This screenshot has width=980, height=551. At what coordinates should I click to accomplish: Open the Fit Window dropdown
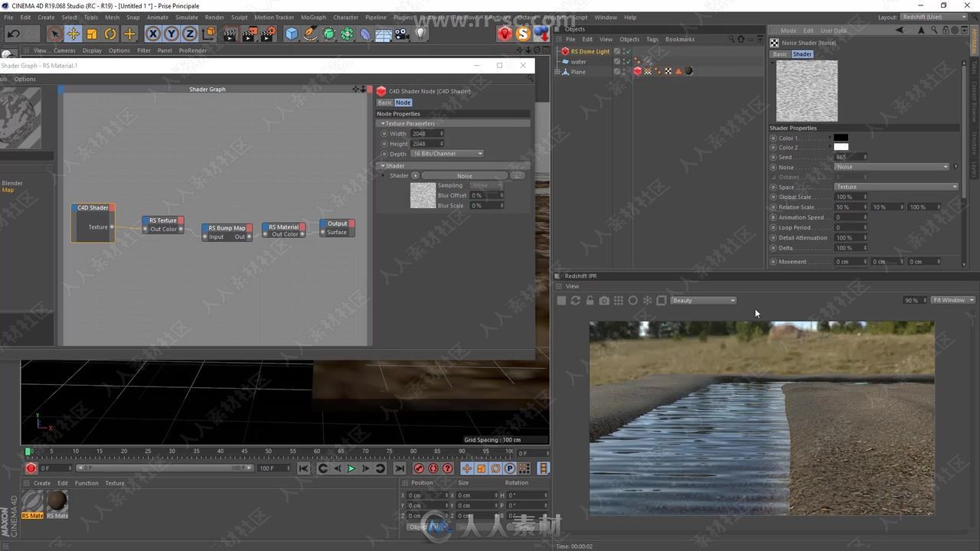(953, 300)
